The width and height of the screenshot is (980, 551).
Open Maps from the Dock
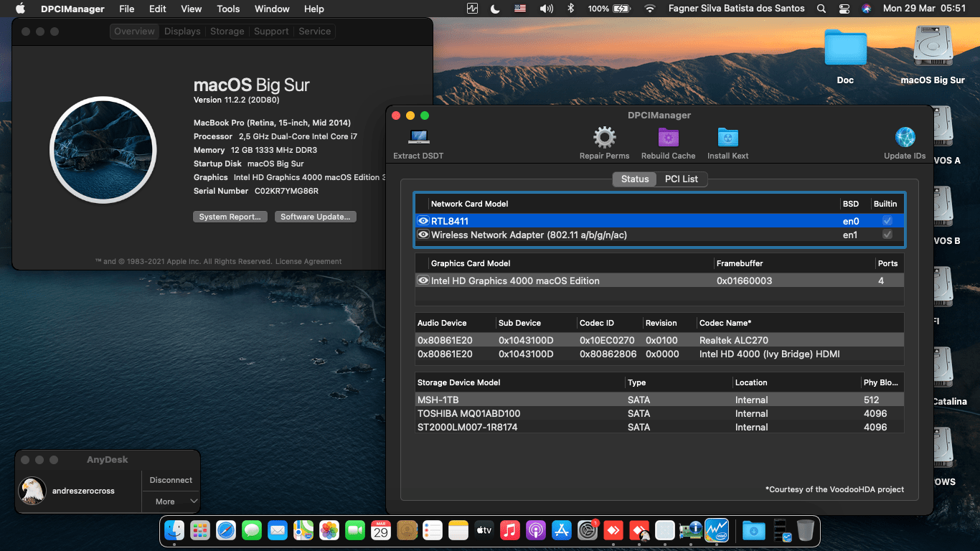click(x=303, y=530)
